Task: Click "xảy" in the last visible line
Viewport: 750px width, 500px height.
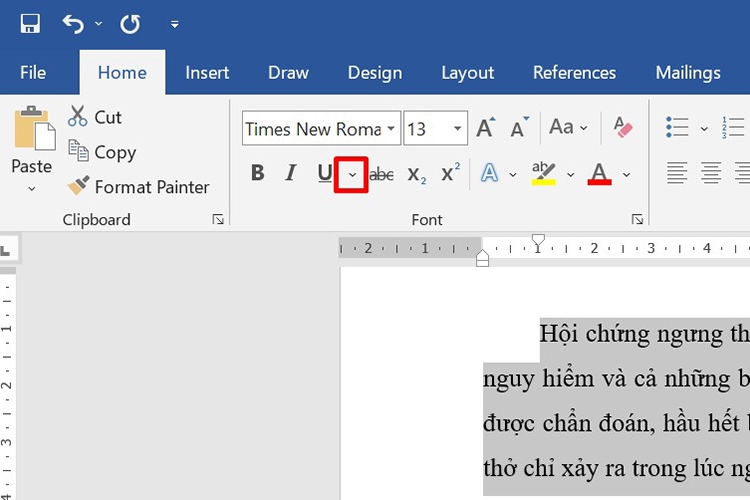Action: 580,468
